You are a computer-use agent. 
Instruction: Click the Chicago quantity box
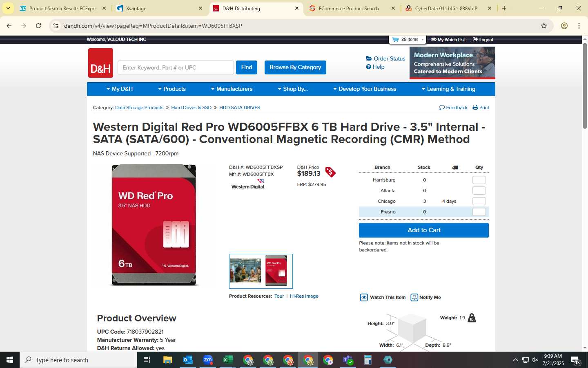point(479,201)
